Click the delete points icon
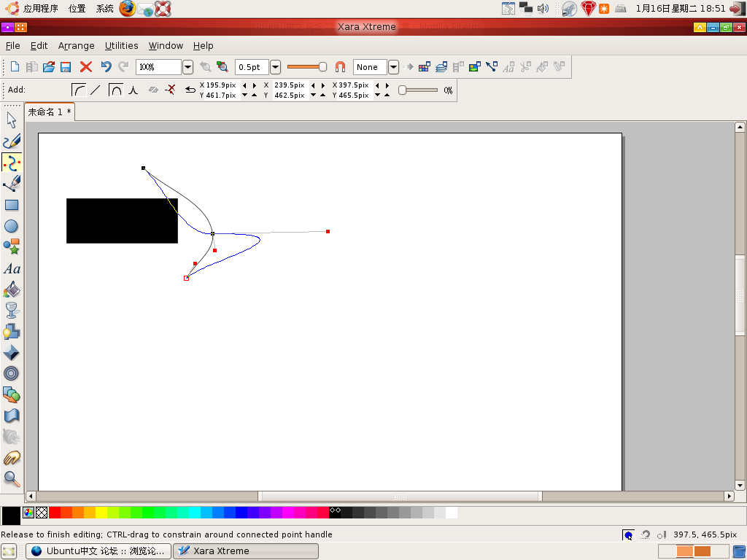The width and height of the screenshot is (747, 560). pos(171,90)
